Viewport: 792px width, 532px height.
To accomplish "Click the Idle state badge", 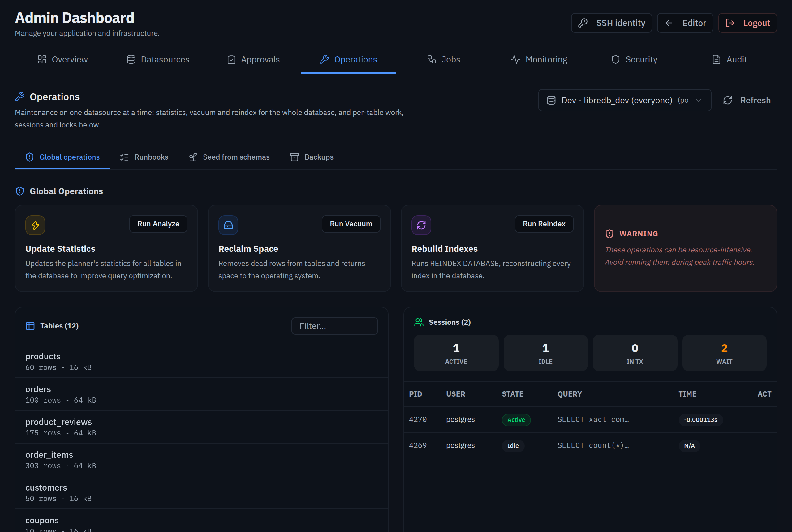I will pyautogui.click(x=513, y=445).
